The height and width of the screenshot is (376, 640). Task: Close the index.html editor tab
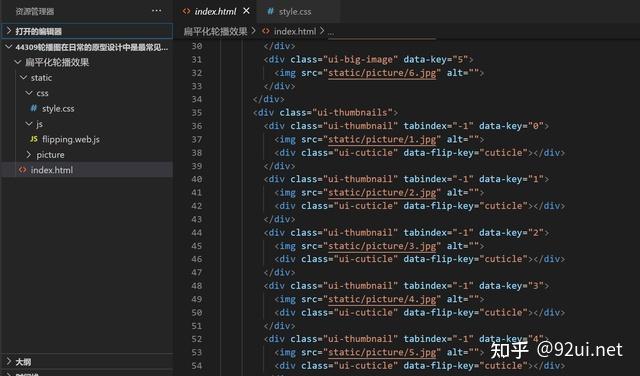tap(246, 11)
